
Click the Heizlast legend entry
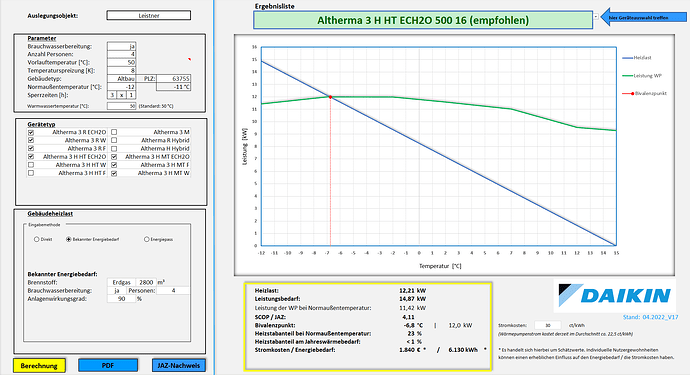point(637,58)
